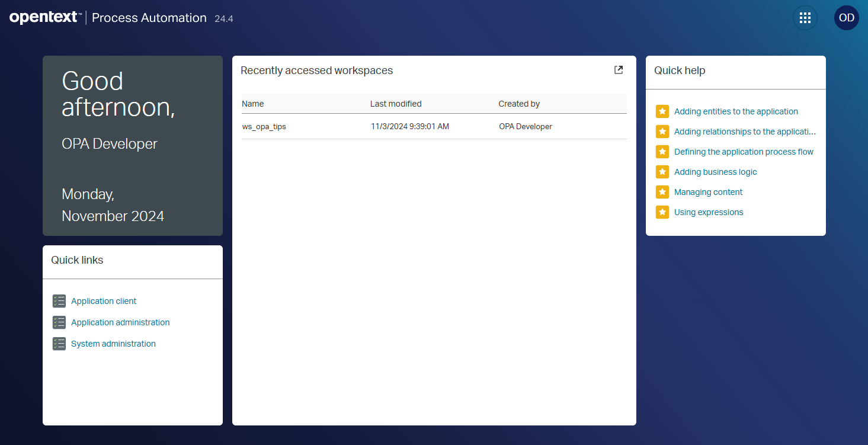868x445 pixels.
Task: Click the Created by column header
Action: pyautogui.click(x=519, y=104)
